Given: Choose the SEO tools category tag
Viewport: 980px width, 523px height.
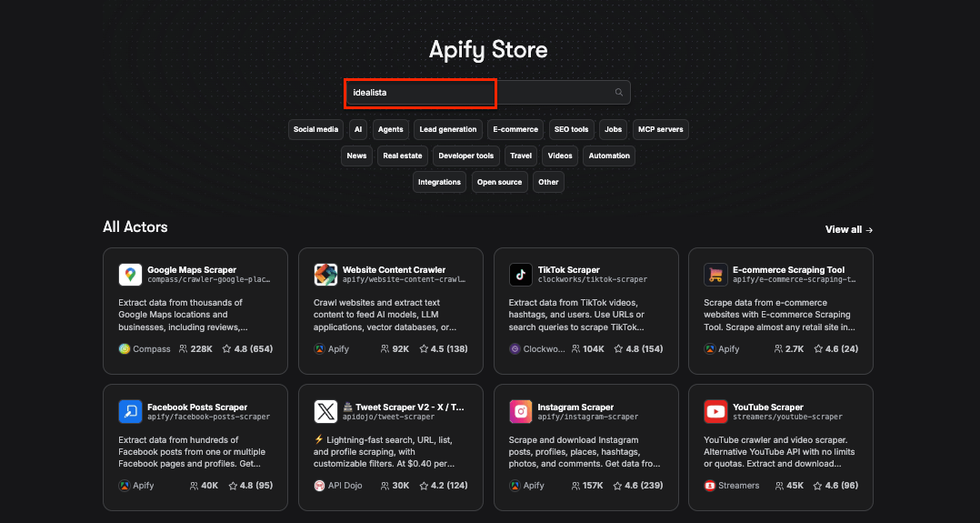Looking at the screenshot, I should tap(572, 129).
